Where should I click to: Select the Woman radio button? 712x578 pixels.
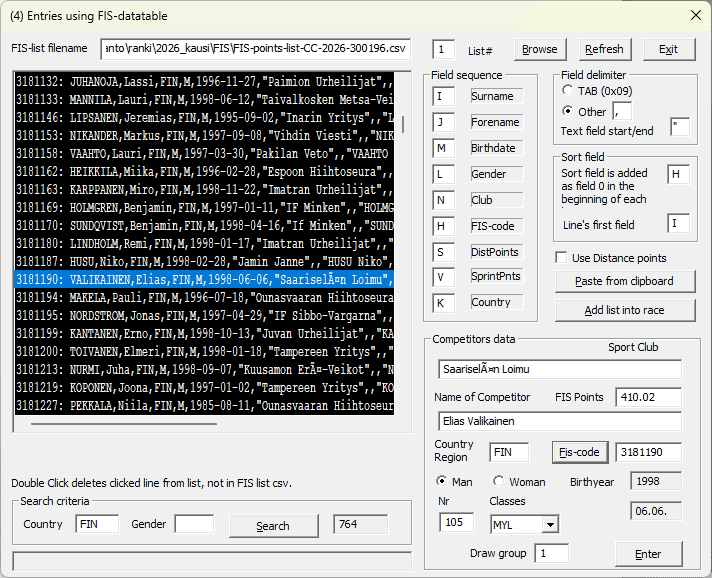(500, 482)
